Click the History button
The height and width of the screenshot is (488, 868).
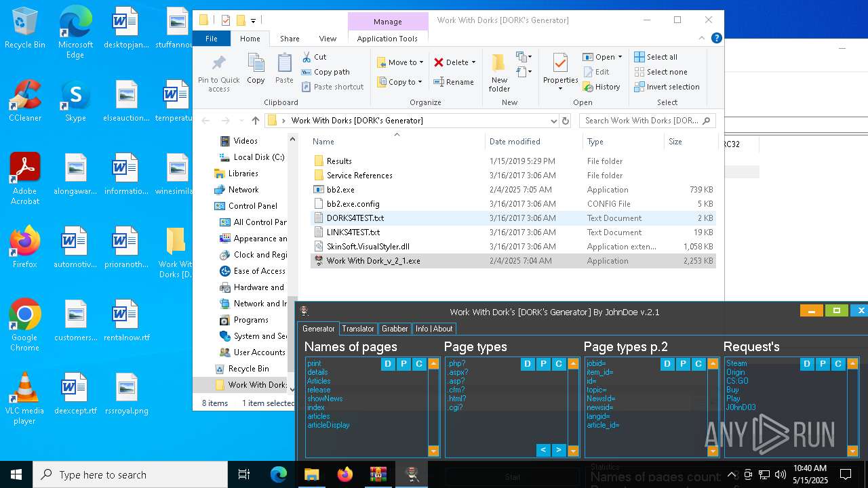tap(601, 87)
